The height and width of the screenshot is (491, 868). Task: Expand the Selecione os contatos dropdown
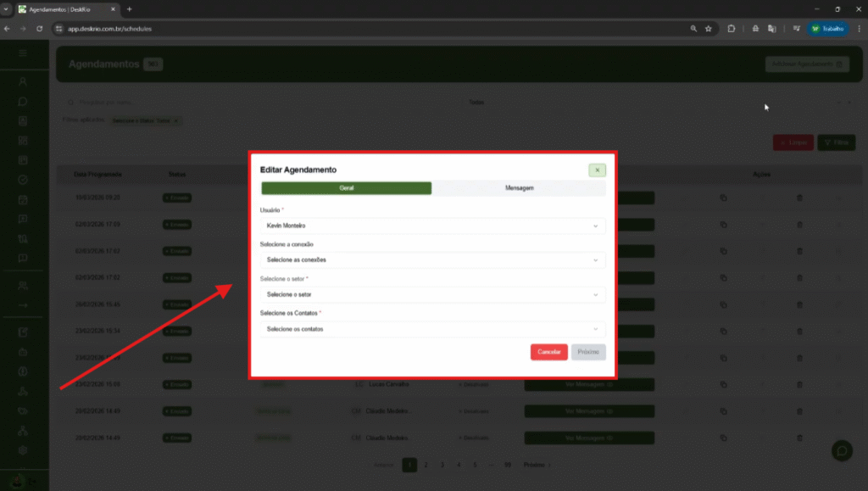point(432,329)
